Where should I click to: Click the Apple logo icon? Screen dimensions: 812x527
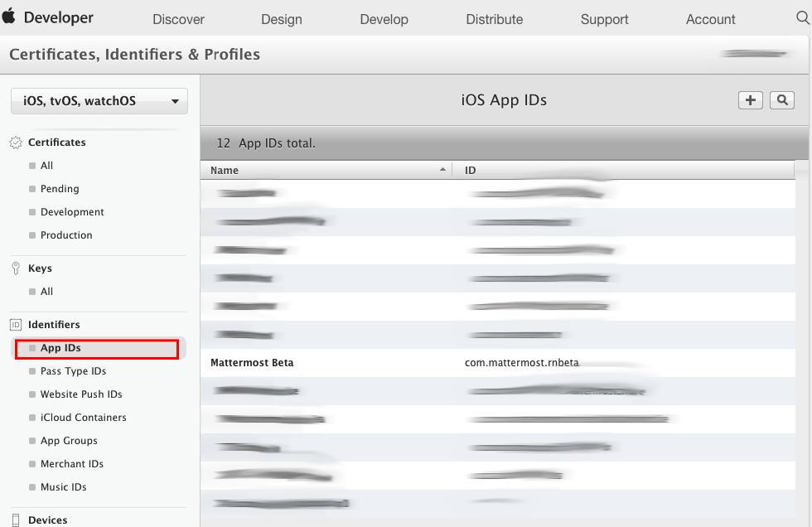point(9,17)
